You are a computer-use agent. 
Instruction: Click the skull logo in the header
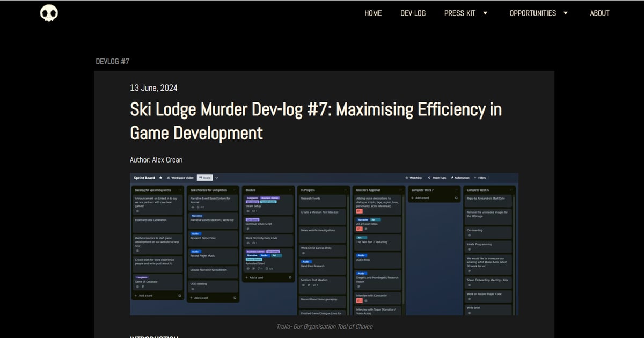click(x=48, y=13)
